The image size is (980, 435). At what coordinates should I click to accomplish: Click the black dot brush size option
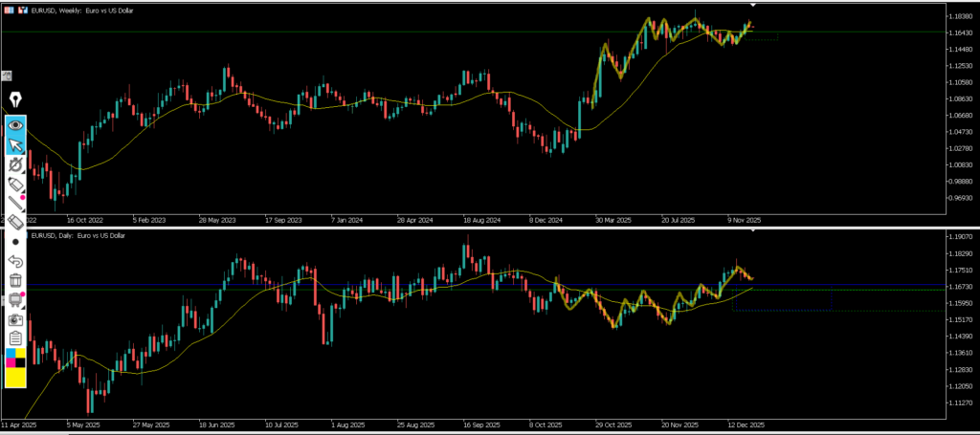click(x=15, y=242)
